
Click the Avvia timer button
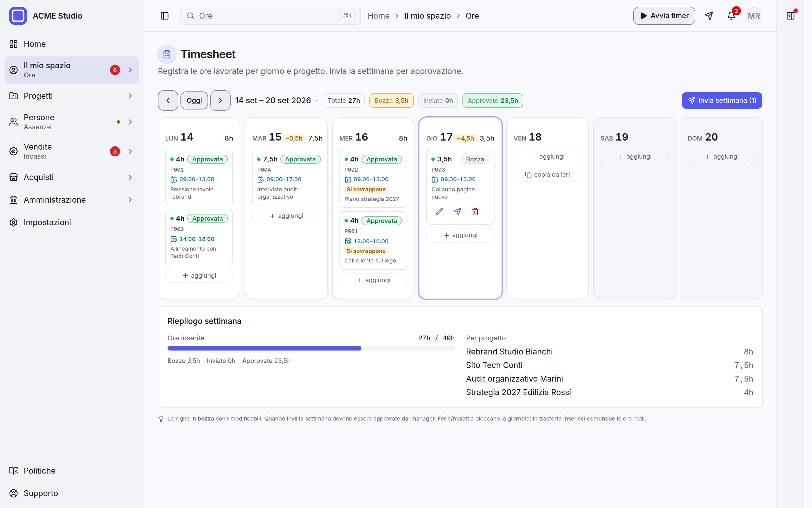pyautogui.click(x=664, y=16)
